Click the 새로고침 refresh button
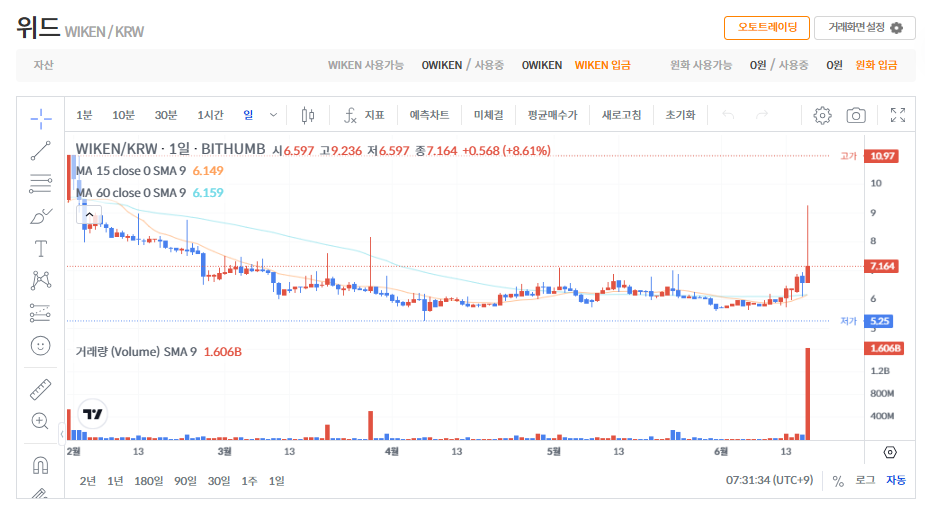Screen dimensions: 925x508 click(x=621, y=115)
